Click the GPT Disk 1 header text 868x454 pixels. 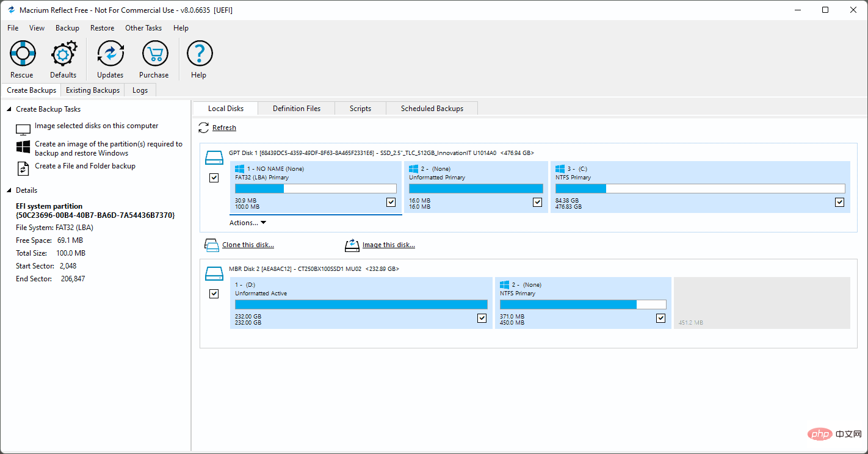pyautogui.click(x=382, y=153)
